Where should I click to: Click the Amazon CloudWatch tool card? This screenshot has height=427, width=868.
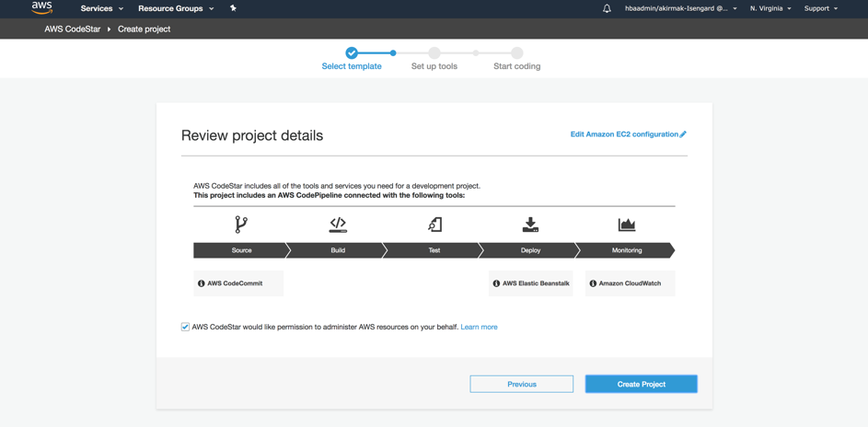coord(630,283)
